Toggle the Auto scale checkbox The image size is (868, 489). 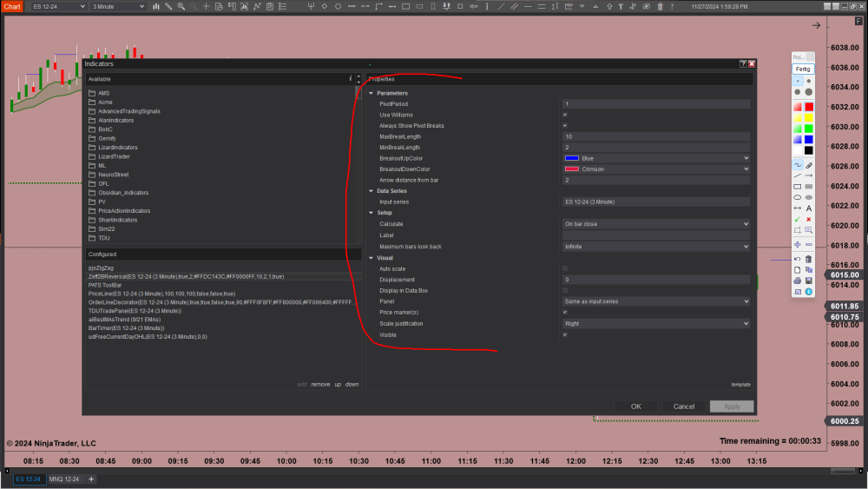pos(565,268)
